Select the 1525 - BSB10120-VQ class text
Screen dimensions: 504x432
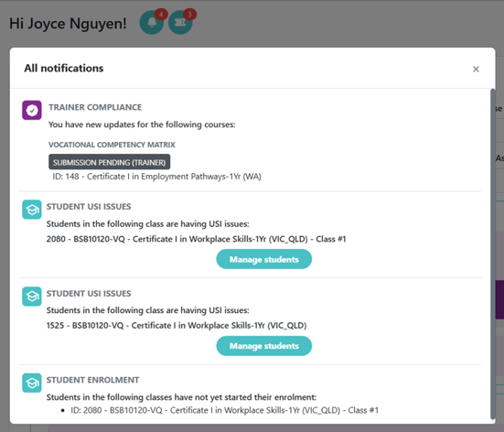(x=177, y=326)
